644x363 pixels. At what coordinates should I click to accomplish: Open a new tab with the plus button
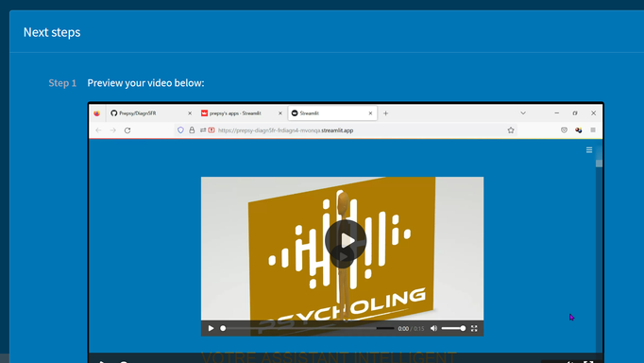pyautogui.click(x=385, y=113)
